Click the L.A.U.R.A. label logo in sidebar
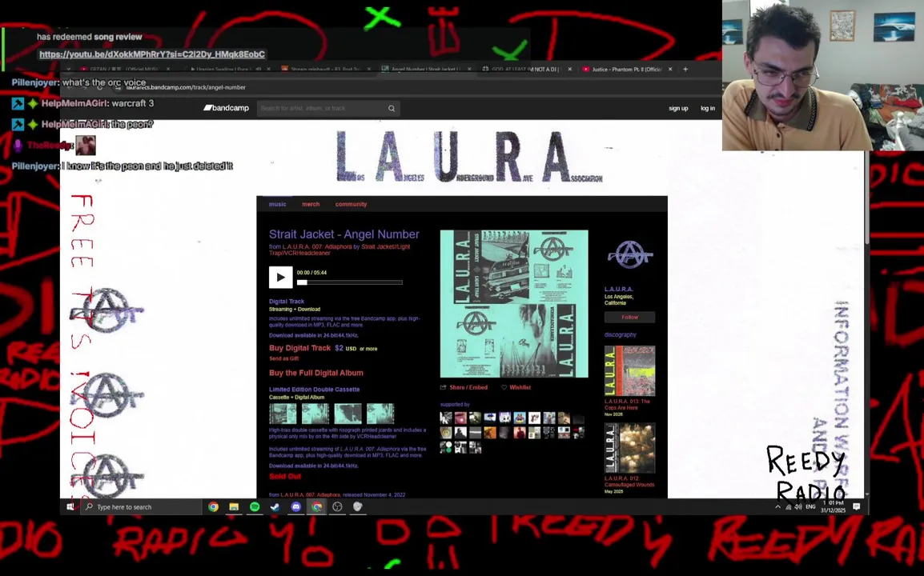The image size is (924, 576). (x=629, y=255)
